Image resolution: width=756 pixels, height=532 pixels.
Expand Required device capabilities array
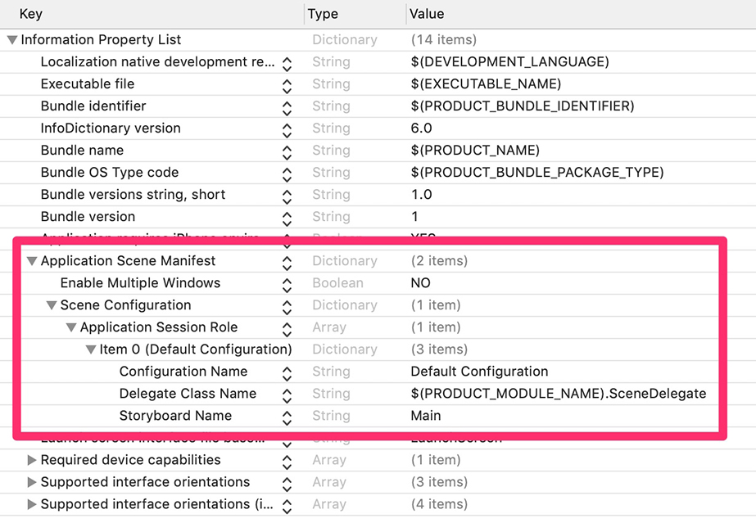coord(32,460)
